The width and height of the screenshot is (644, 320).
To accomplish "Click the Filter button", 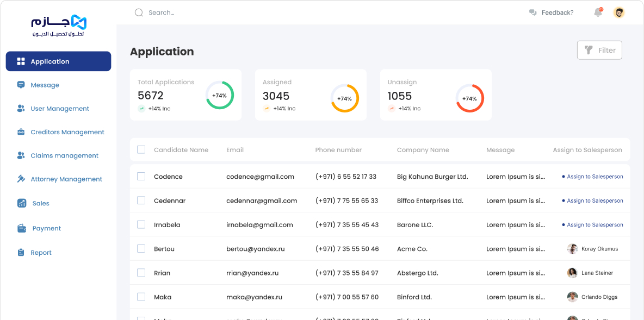I will tap(599, 50).
